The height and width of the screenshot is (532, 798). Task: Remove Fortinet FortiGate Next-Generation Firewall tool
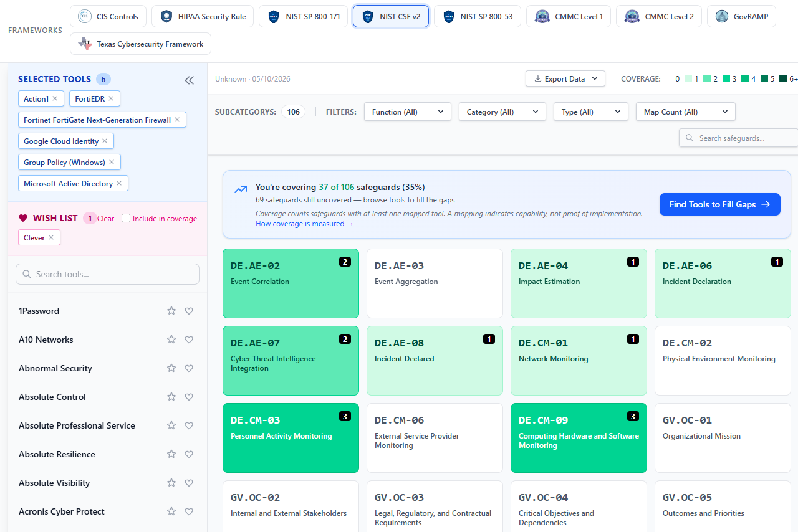(x=177, y=120)
